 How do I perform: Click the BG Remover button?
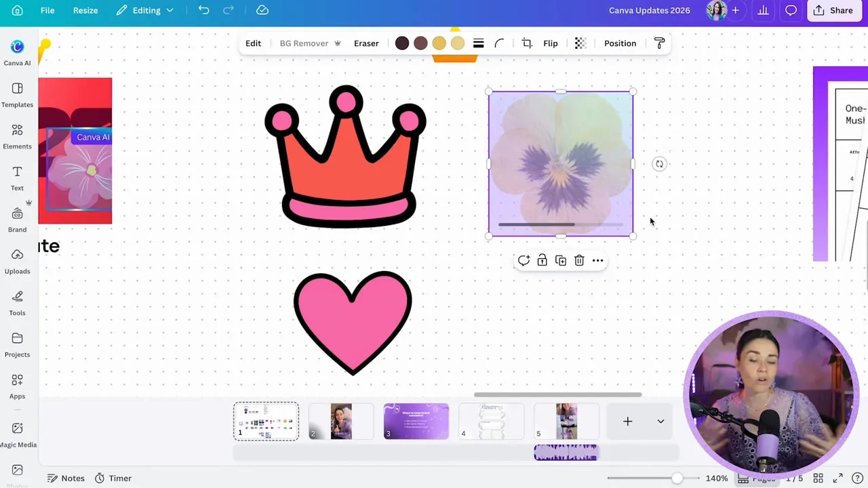[310, 43]
